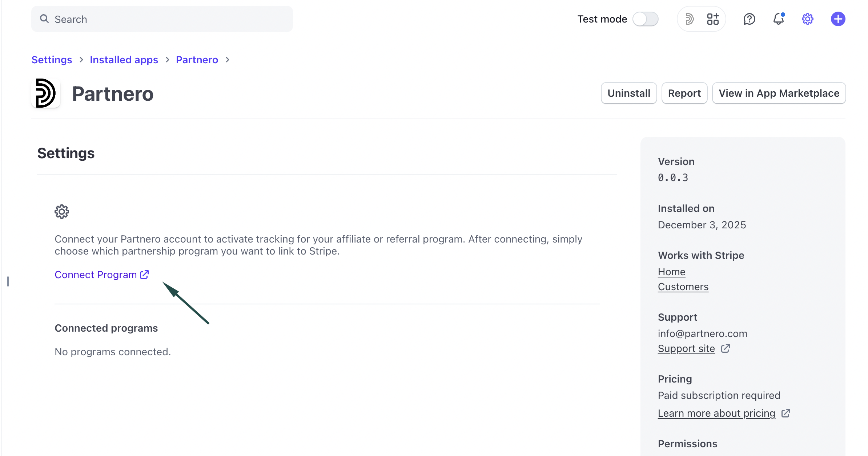Toggle Test mode switch
Image resolution: width=868 pixels, height=456 pixels.
coord(646,19)
